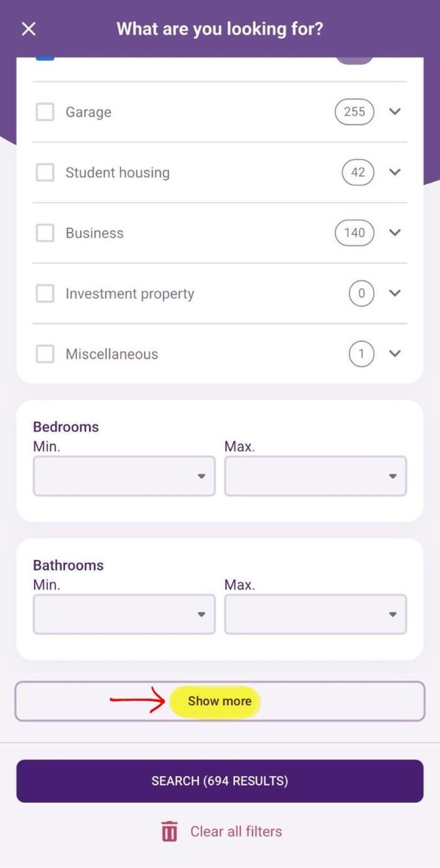
Task: Click the Student housing count badge 42
Action: [357, 172]
